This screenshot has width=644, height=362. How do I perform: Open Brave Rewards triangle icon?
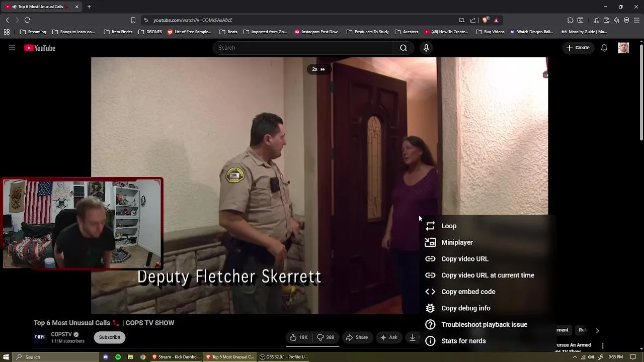click(496, 20)
